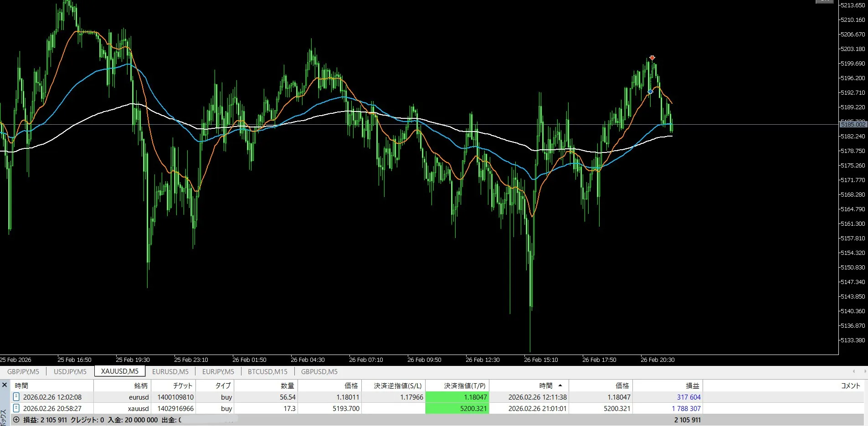
Task: Click the eurusd order document icon
Action: tap(16, 397)
